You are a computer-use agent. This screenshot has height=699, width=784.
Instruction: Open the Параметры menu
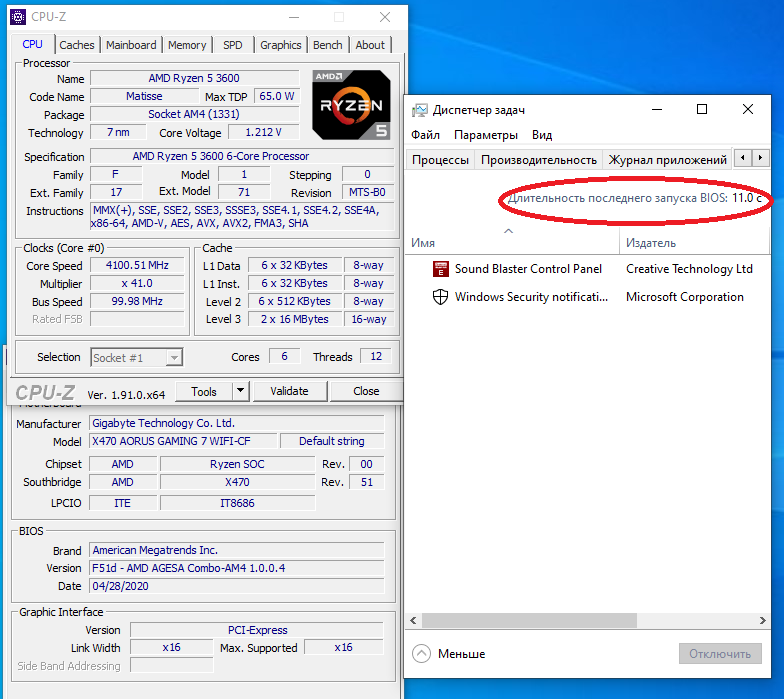click(486, 135)
